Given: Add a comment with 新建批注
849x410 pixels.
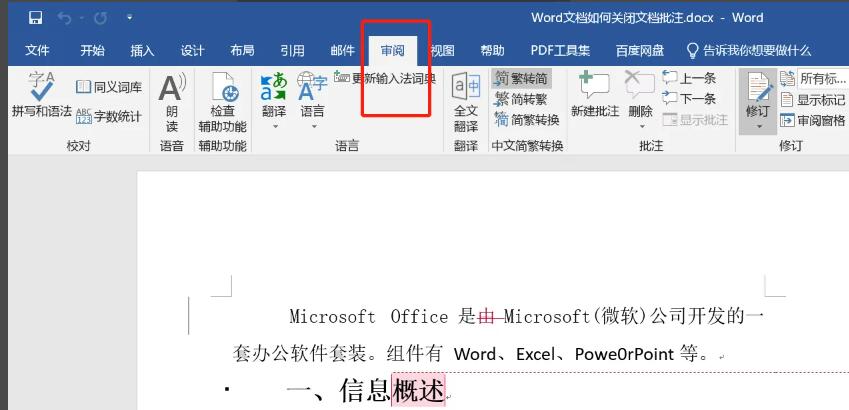Looking at the screenshot, I should coord(595,94).
